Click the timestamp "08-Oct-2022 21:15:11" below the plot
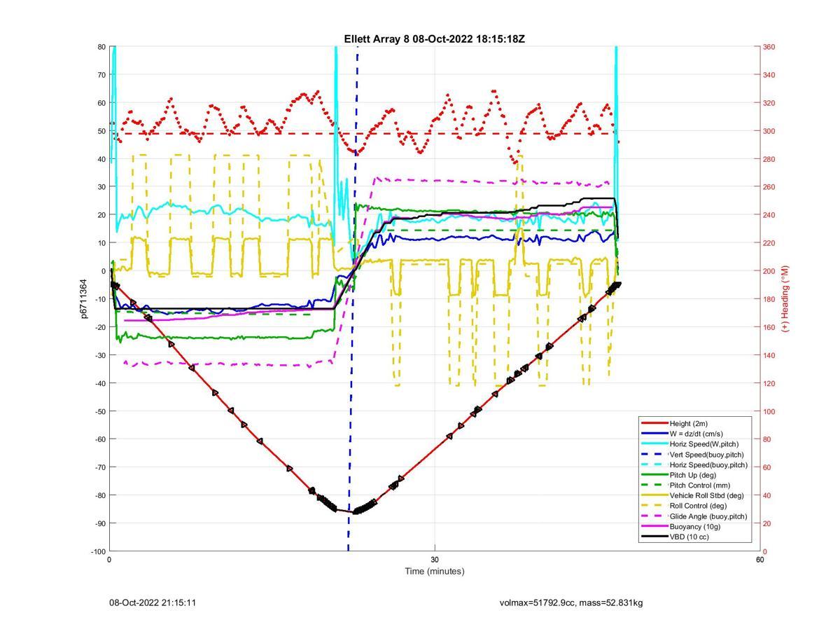 pos(153,602)
